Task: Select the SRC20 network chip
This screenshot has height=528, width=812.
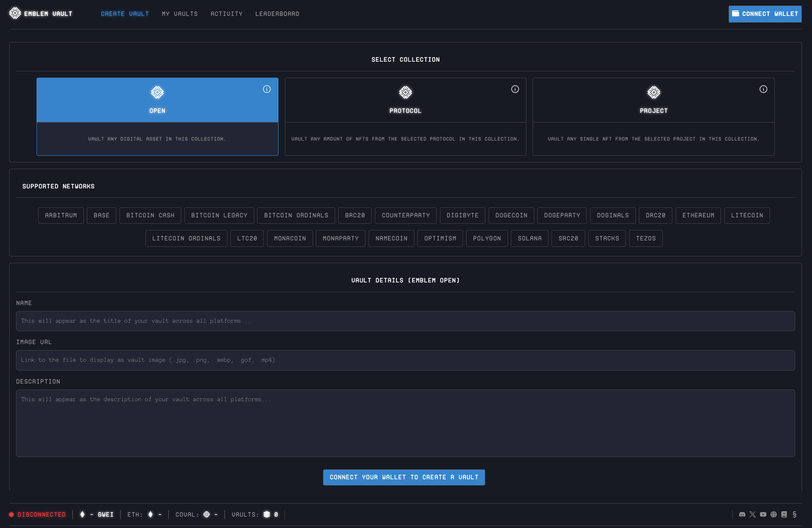Action: [x=568, y=238]
